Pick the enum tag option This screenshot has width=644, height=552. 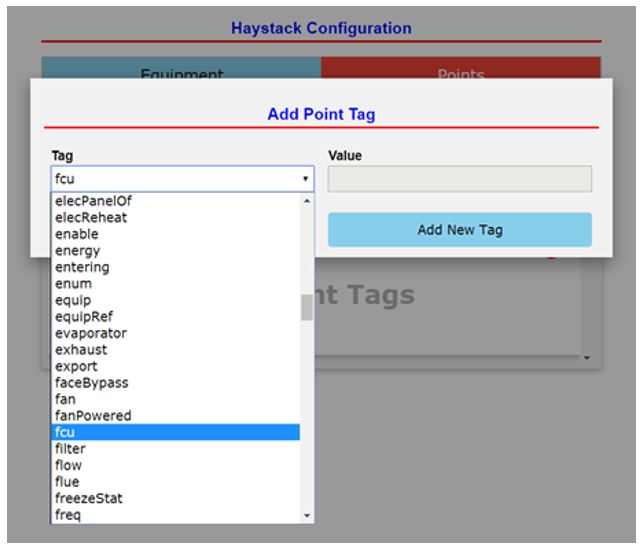tap(176, 283)
